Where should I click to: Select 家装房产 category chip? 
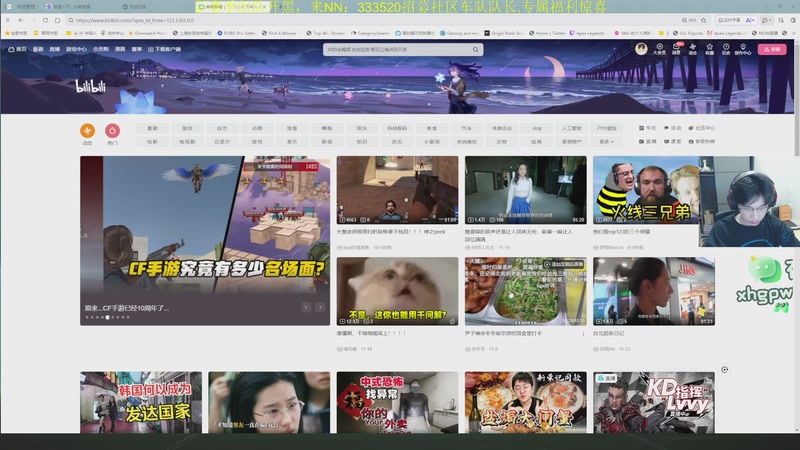[571, 141]
